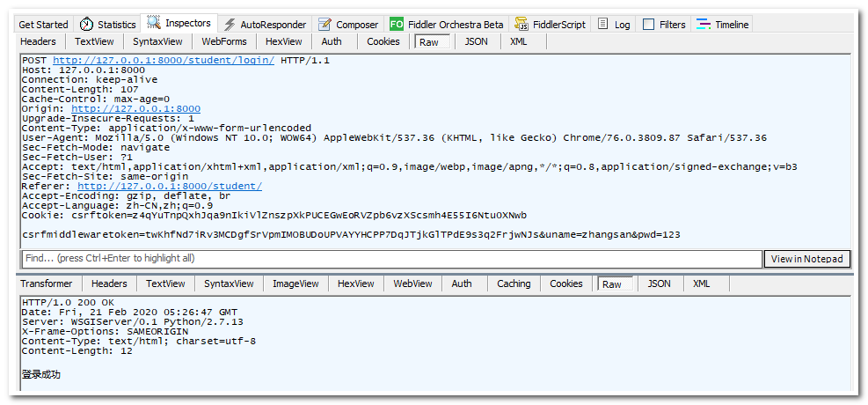
Task: Click the Log document icon
Action: point(603,24)
